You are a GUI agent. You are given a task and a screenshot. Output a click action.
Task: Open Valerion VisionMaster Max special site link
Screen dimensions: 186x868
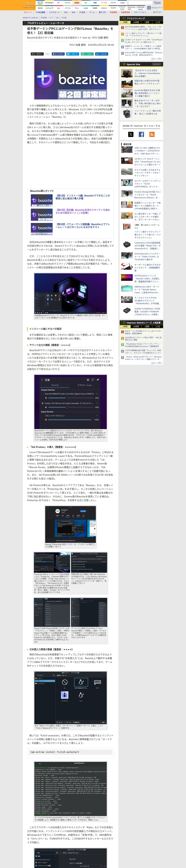147,73
